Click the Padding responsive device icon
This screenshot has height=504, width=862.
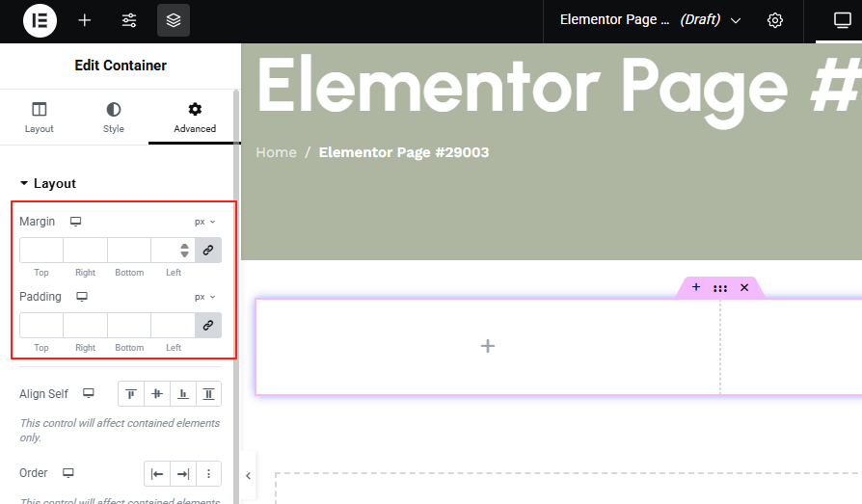pos(82,297)
